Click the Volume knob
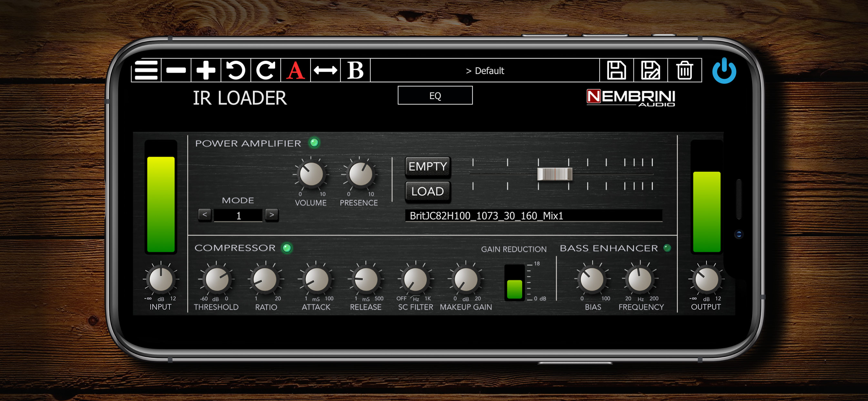This screenshot has width=868, height=401. pyautogui.click(x=311, y=174)
